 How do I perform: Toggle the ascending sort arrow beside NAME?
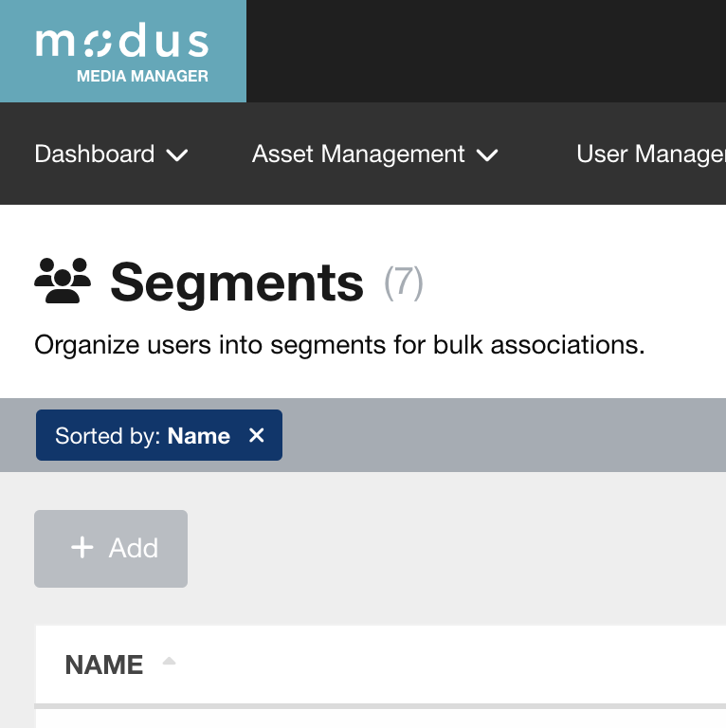pyautogui.click(x=169, y=662)
